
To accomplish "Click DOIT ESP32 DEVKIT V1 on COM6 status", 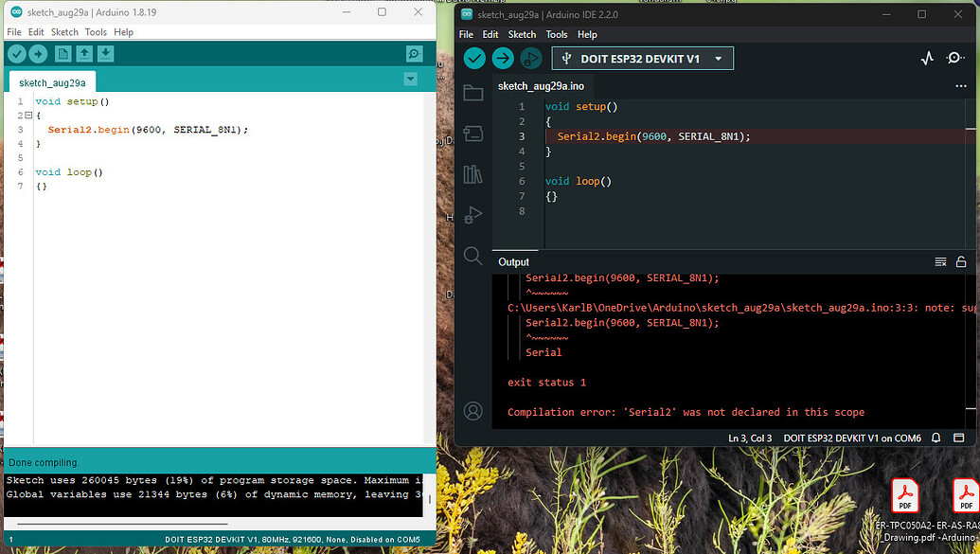I will click(x=852, y=438).
